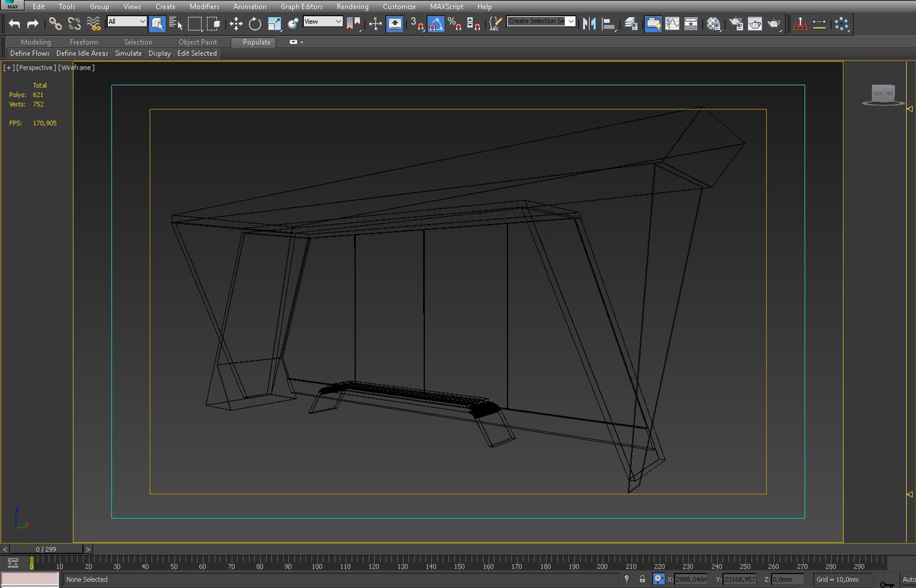Toggle Angle Snap
Viewport: 916px width, 588px height.
[x=436, y=24]
